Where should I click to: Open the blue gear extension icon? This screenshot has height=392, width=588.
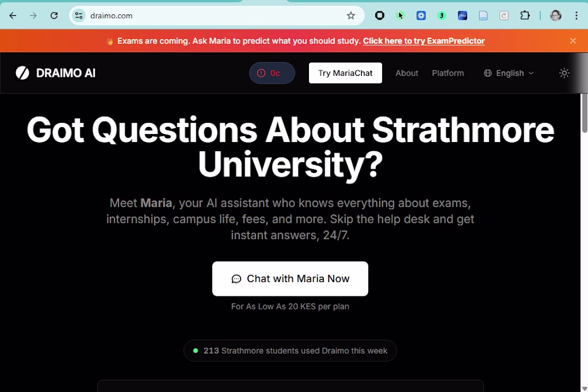click(421, 15)
